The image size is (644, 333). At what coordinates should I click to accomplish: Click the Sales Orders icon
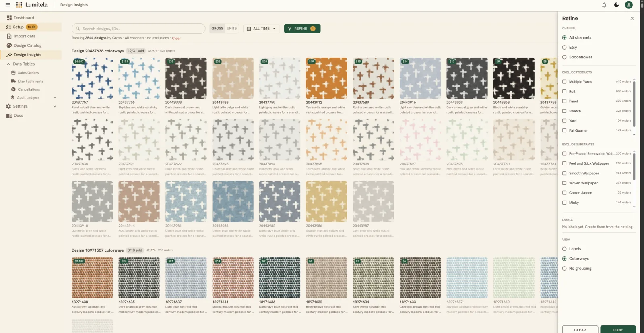tap(13, 73)
